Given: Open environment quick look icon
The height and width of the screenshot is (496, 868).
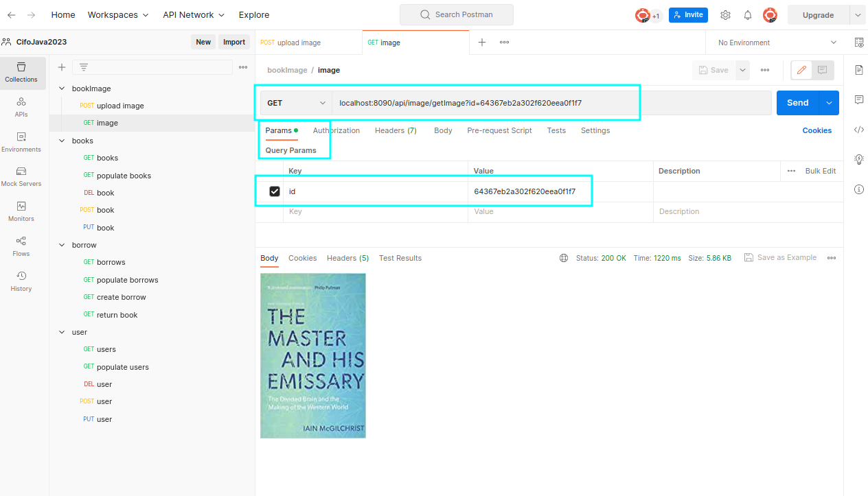Looking at the screenshot, I should [x=859, y=42].
